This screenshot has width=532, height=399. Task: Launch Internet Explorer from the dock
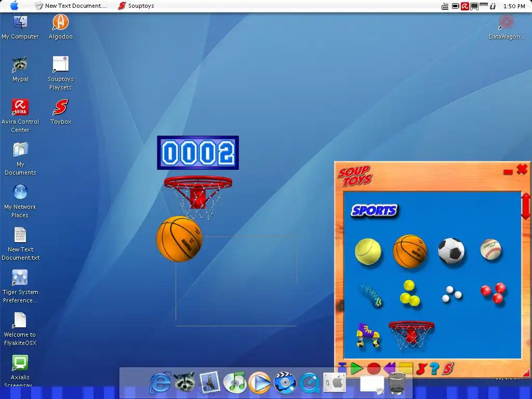pyautogui.click(x=160, y=383)
